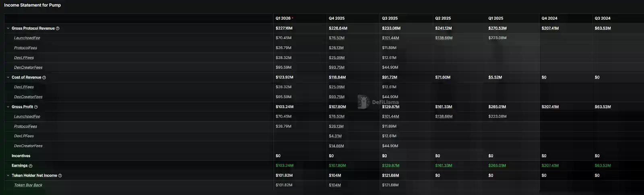The image size is (644, 195).
Task: Click red asterisk beside Q1 2026 header
Action: 293,18
